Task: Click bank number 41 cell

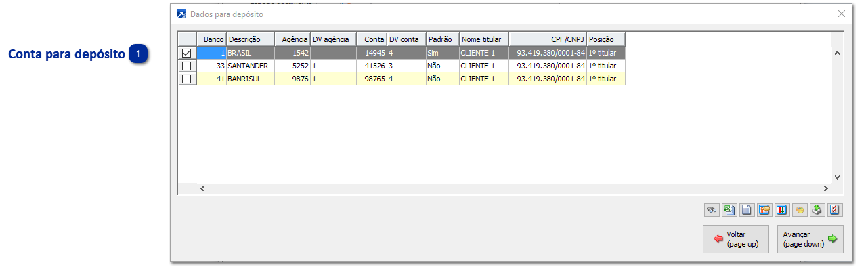Action: tap(211, 79)
